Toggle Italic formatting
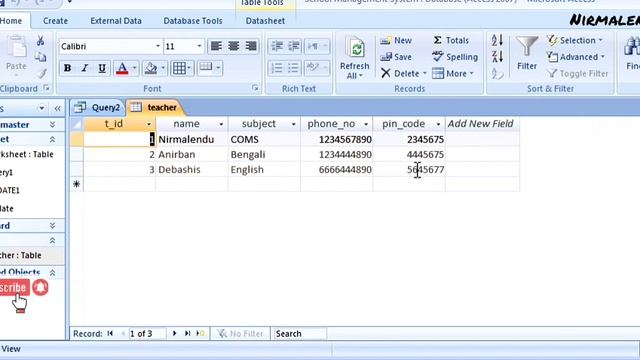640x360 pixels. pyautogui.click(x=84, y=68)
